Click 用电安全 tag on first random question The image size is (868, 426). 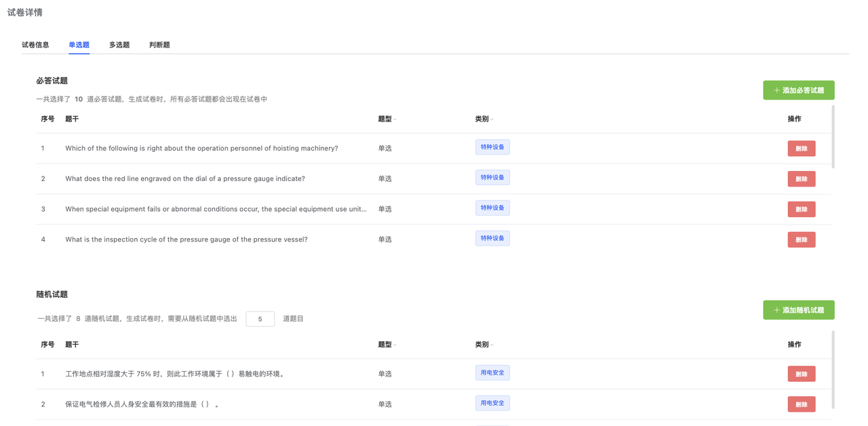pos(492,372)
